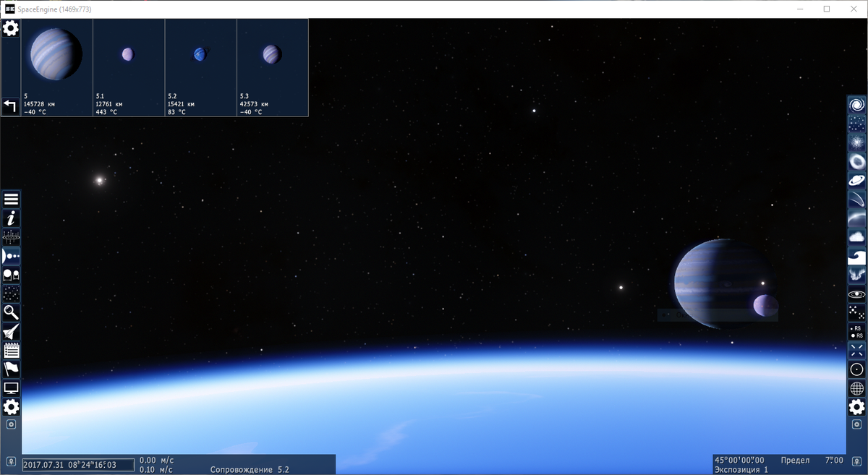Open the solar system chart icon
Viewport: 868px width, 475px height.
(x=11, y=237)
